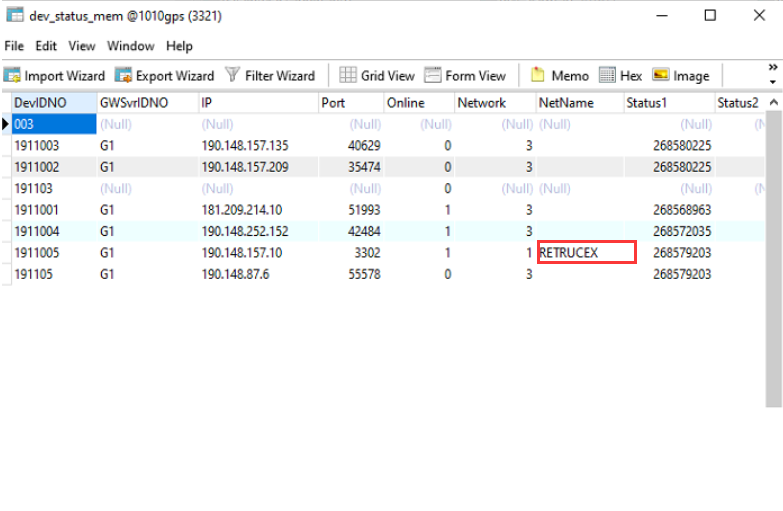
Task: Click the IP column header
Action: pyautogui.click(x=259, y=103)
